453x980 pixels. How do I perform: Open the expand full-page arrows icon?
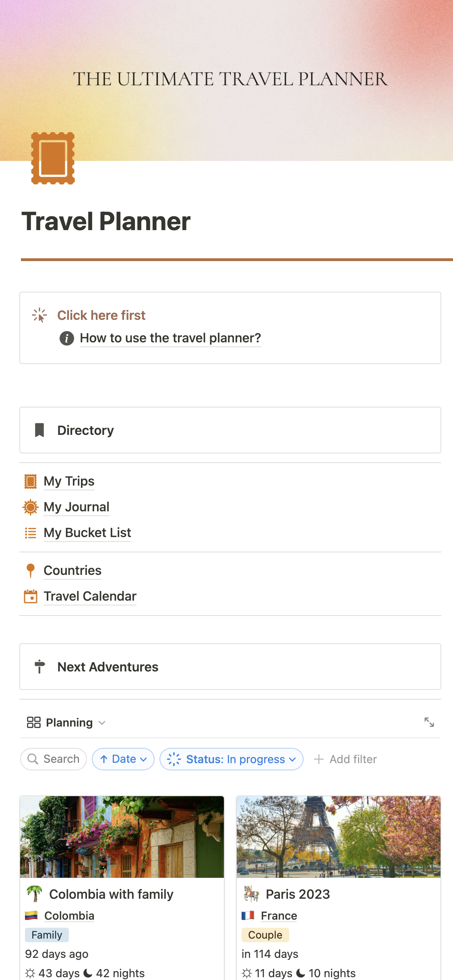click(x=429, y=722)
